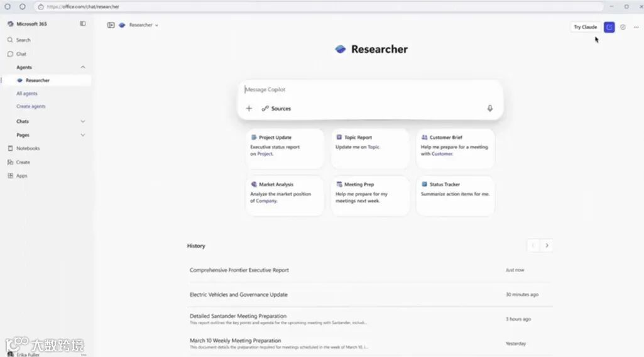The image size is (644, 357).
Task: Open Apps in the sidebar
Action: point(17,176)
